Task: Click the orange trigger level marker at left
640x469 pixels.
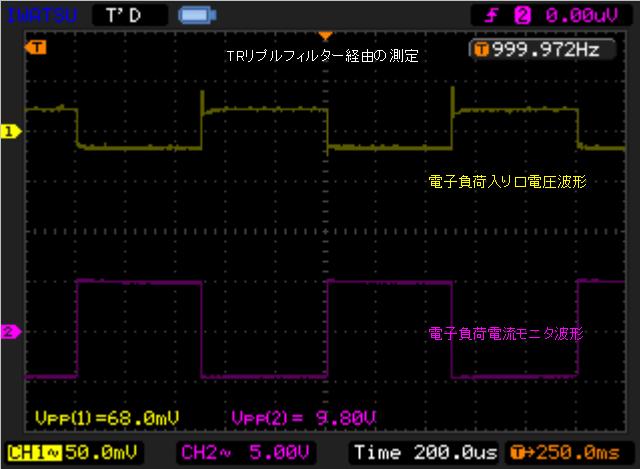Action: 36,47
